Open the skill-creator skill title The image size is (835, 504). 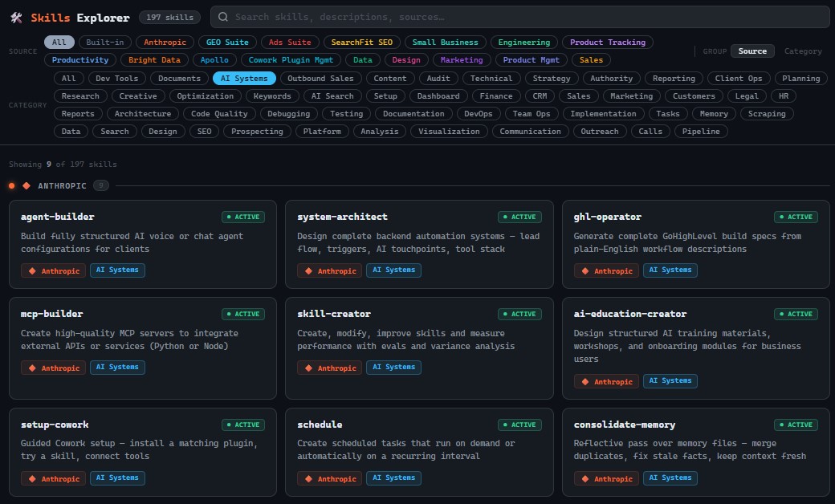tap(334, 314)
